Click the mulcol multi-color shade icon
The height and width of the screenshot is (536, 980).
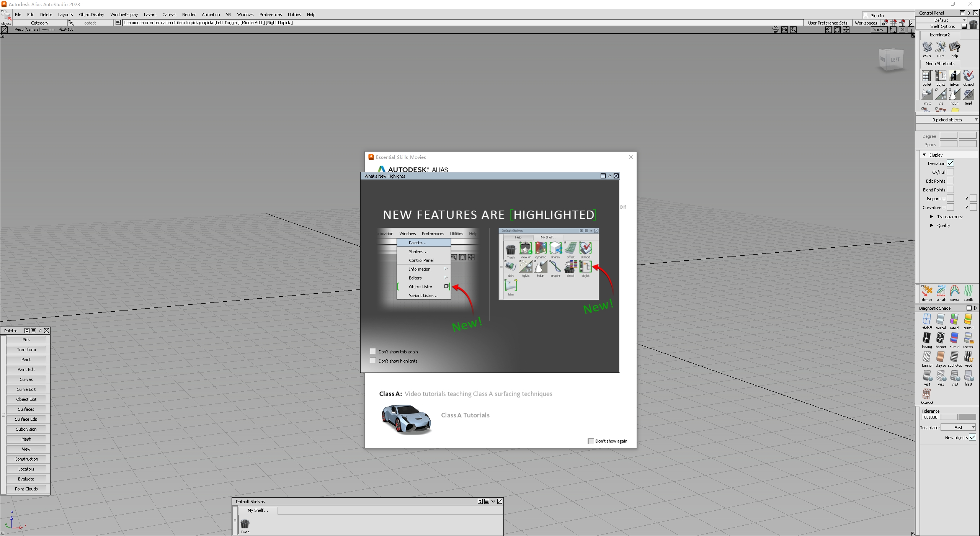click(x=941, y=320)
